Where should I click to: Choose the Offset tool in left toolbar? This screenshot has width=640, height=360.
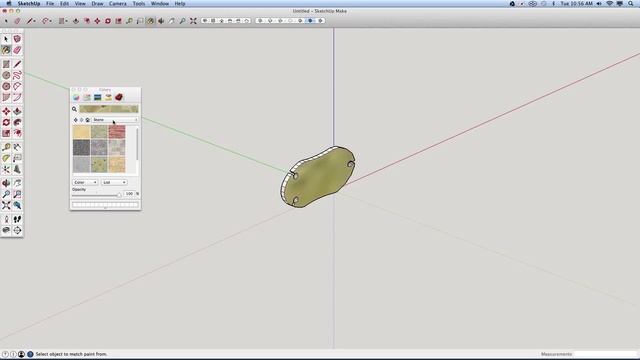click(17, 133)
